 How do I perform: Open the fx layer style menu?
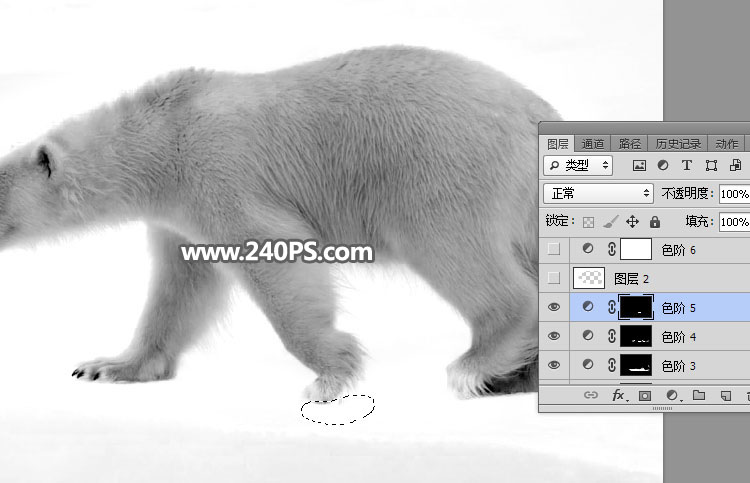[619, 395]
